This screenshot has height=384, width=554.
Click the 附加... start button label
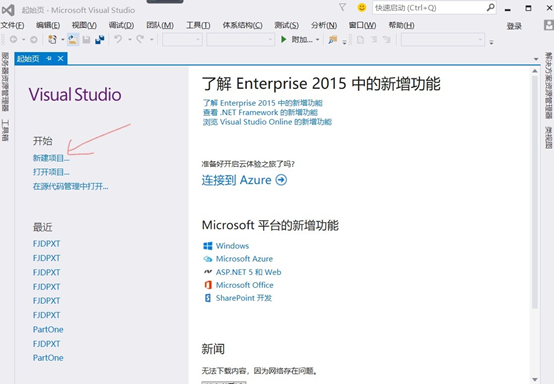[302, 40]
